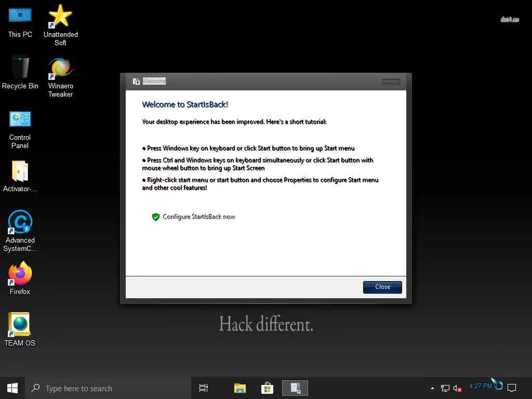Screen dimensions: 532x399
Task: Launch Firefox from desktop
Action: (x=20, y=278)
